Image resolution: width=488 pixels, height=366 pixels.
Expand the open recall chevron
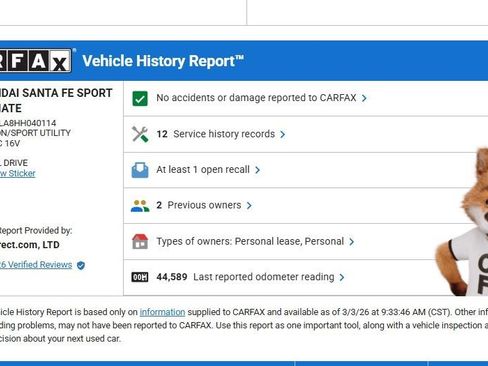257,170
